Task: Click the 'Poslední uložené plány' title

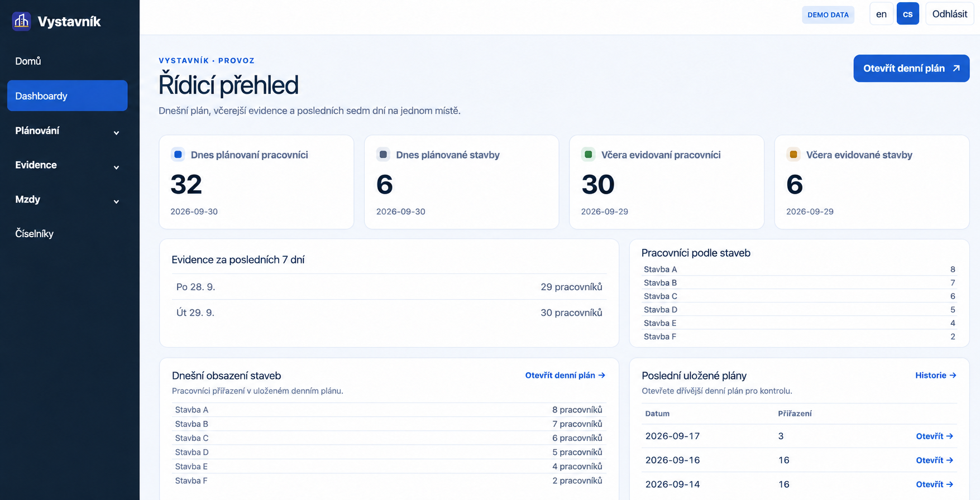Action: [694, 376]
